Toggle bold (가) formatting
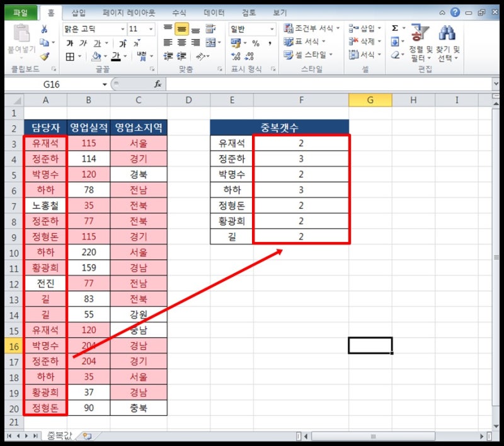Viewport: 504px width, 446px height. pyautogui.click(x=69, y=43)
